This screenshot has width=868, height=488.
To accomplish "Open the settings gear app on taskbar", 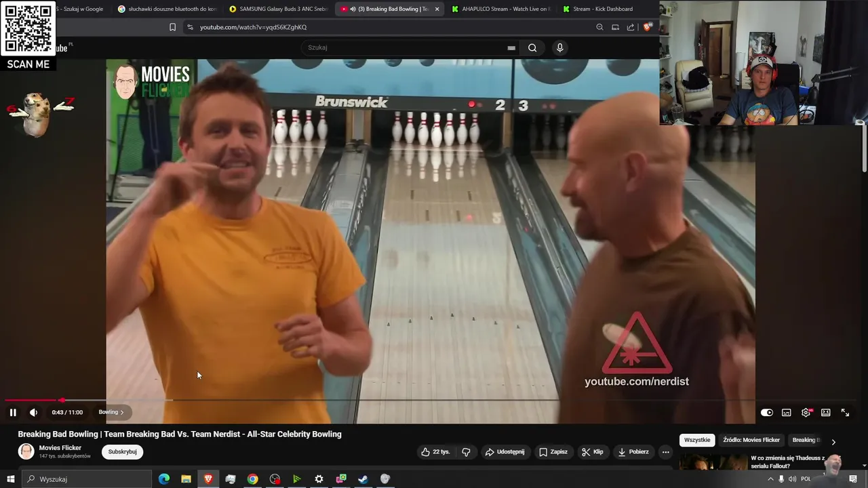I will tap(319, 479).
